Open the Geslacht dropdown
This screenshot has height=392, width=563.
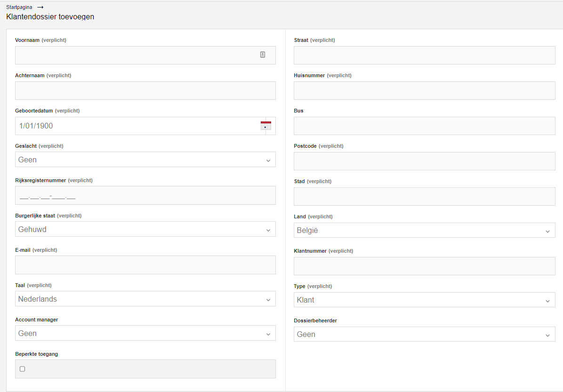pyautogui.click(x=145, y=160)
